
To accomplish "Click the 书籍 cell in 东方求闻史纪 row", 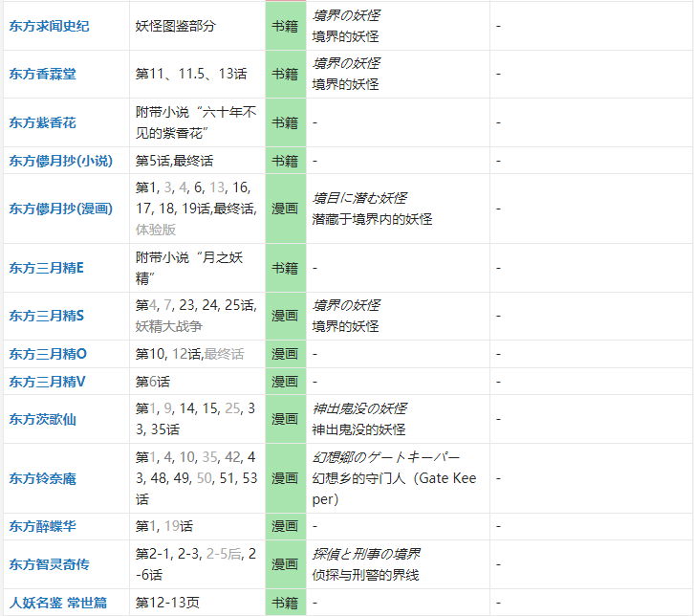I will (x=286, y=26).
